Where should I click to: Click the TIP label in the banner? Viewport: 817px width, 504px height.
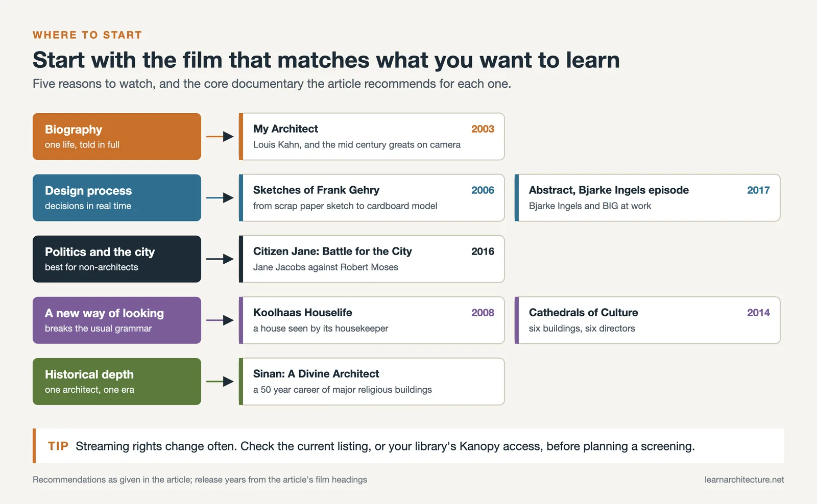click(x=58, y=446)
